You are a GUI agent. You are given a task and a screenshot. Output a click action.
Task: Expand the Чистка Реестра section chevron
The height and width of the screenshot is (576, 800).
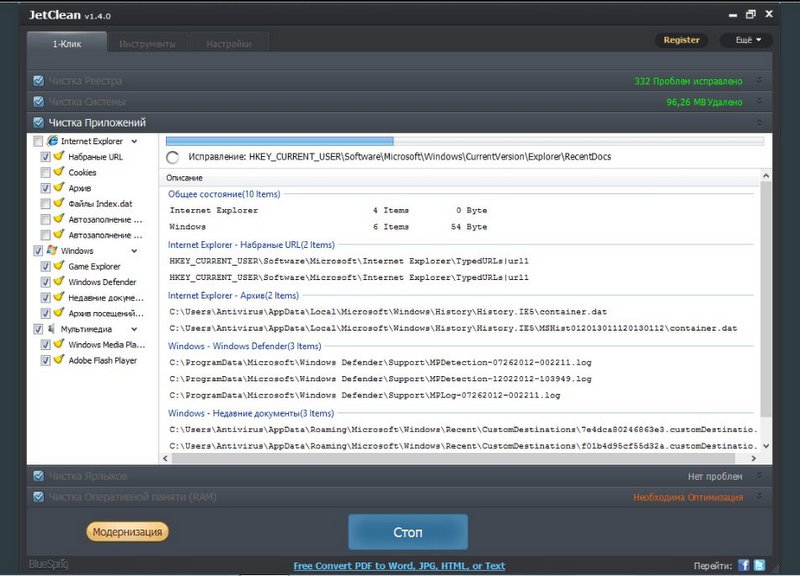pos(759,81)
